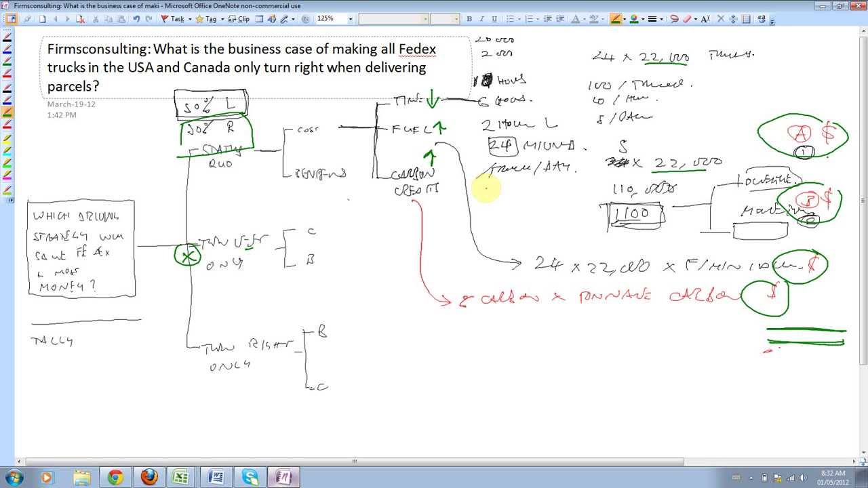Click the March-19-12 page date
Screen dimensions: 868x488
click(x=71, y=104)
